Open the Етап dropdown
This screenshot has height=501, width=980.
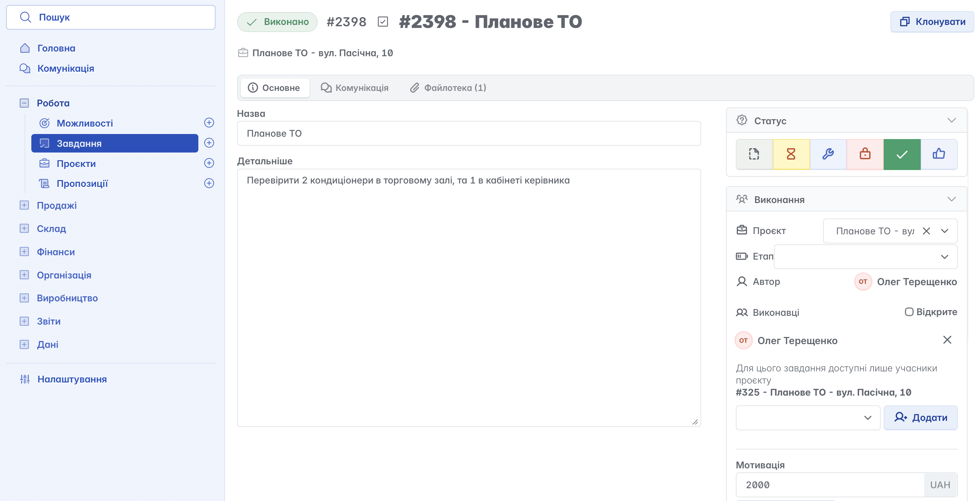(865, 257)
